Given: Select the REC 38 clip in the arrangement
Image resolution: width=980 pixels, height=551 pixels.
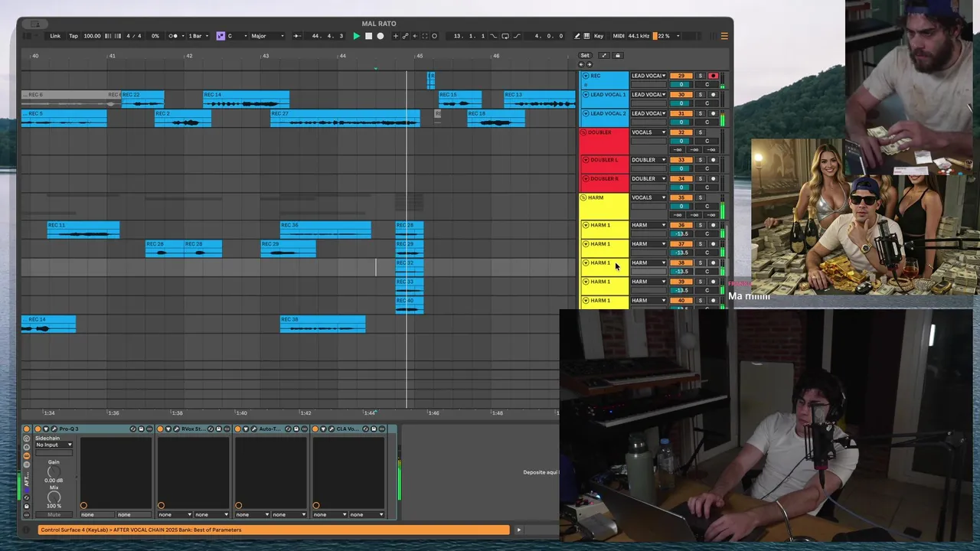Looking at the screenshot, I should point(323,324).
